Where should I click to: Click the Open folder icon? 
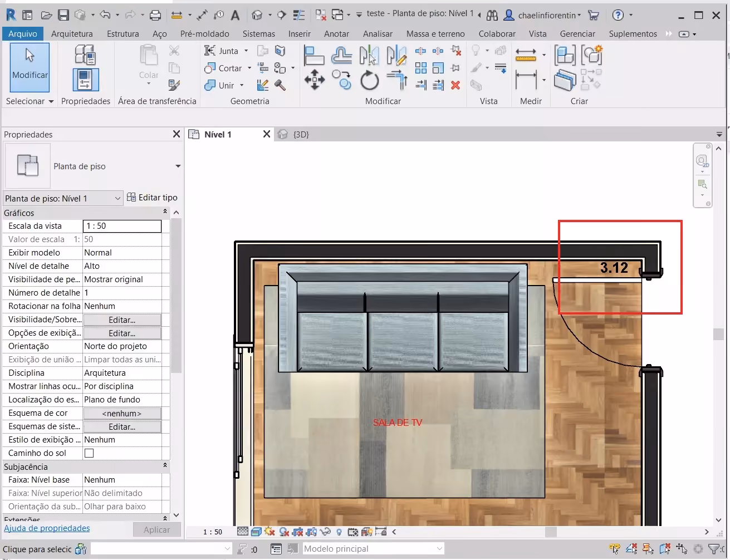(46, 15)
